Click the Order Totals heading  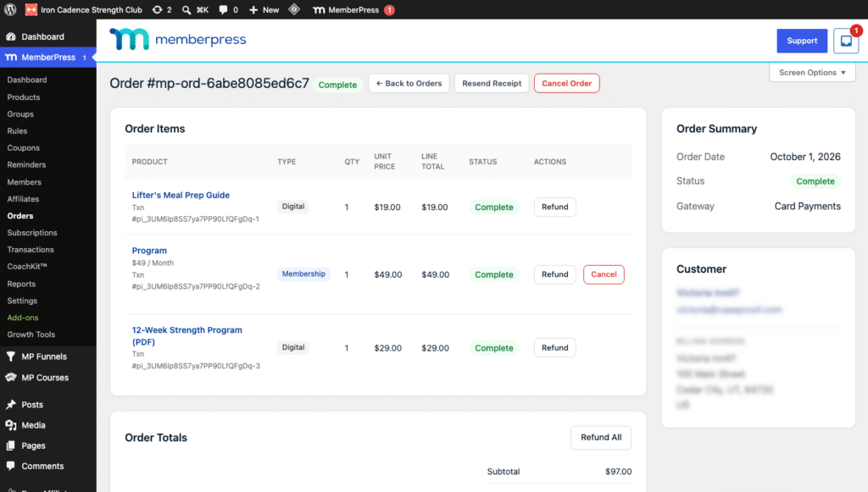point(156,438)
